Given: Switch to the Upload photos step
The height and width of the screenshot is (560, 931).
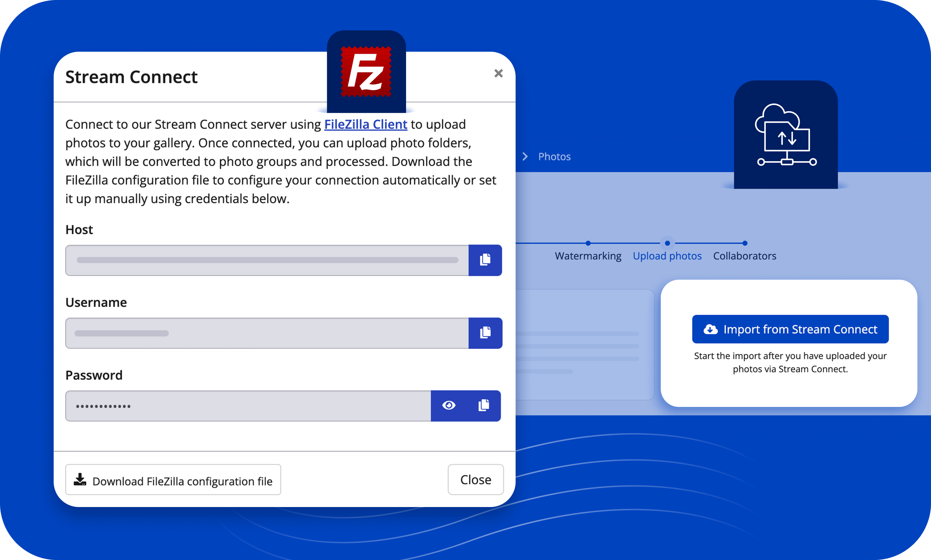Looking at the screenshot, I should tap(667, 256).
